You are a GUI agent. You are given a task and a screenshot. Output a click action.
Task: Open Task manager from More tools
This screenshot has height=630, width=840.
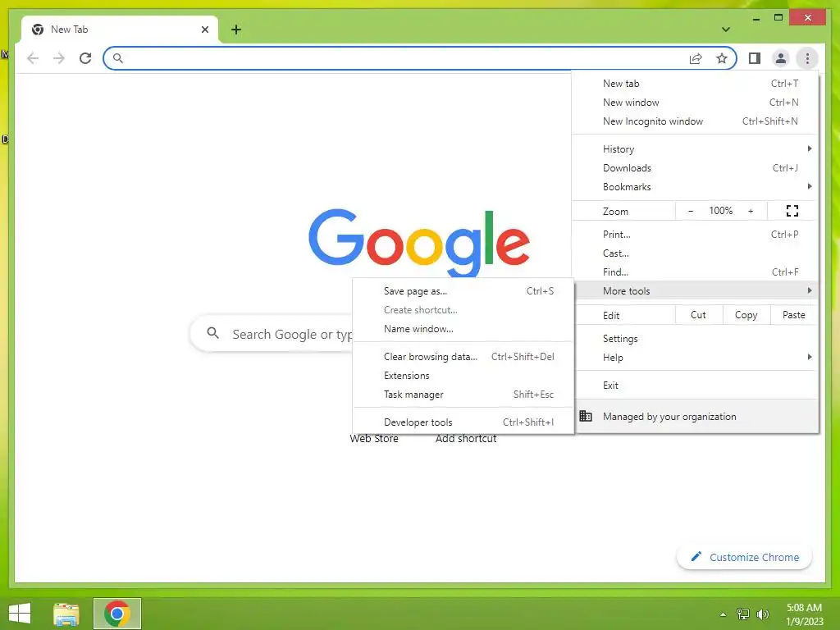463,394
